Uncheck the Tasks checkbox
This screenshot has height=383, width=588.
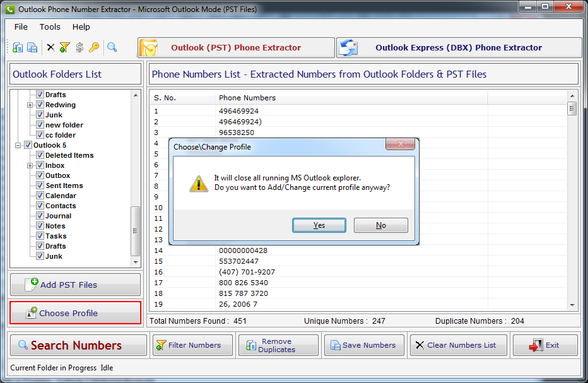[40, 236]
